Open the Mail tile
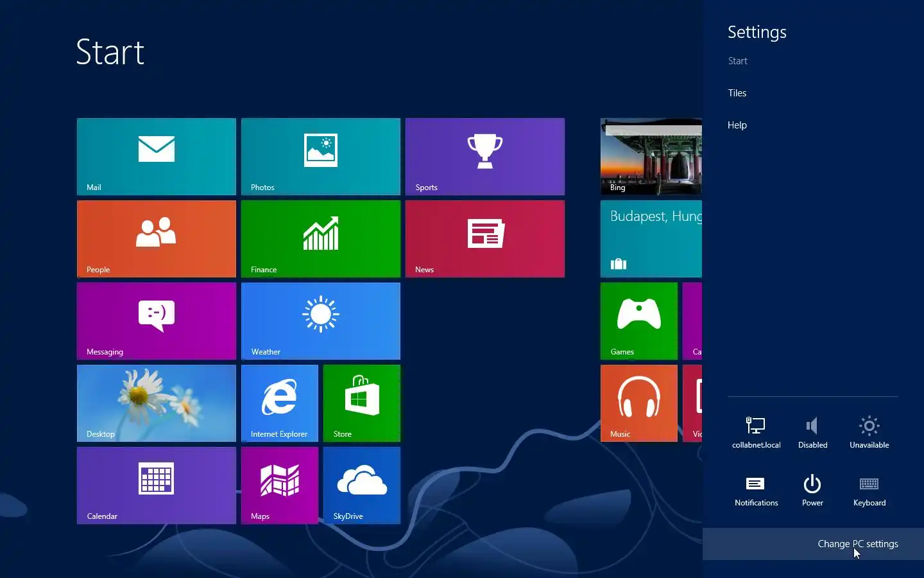Screen dimensions: 924x578 [x=157, y=157]
